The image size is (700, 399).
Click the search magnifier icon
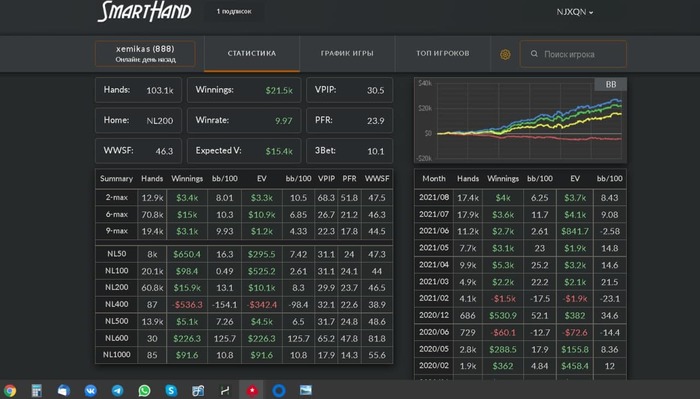pyautogui.click(x=534, y=54)
